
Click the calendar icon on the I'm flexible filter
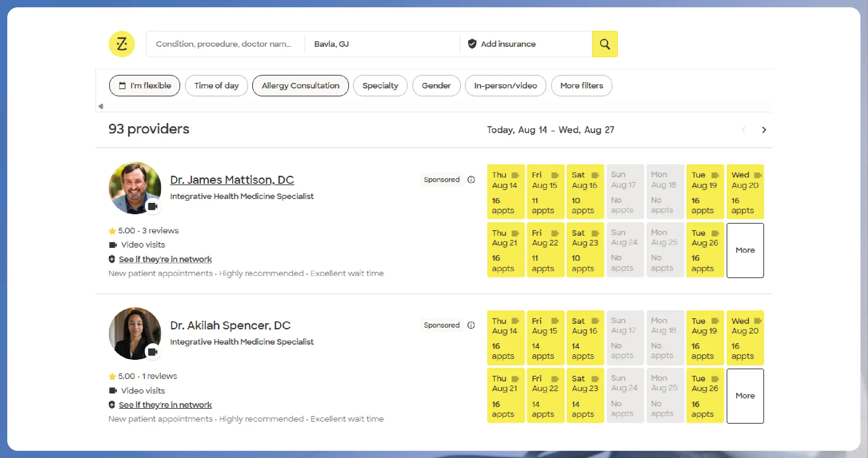pos(122,86)
